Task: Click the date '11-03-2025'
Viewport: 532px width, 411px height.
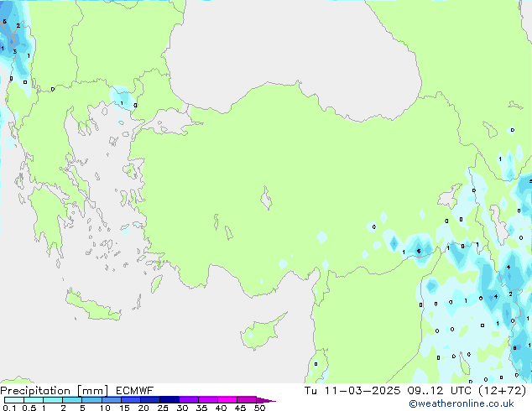Action: [362, 391]
